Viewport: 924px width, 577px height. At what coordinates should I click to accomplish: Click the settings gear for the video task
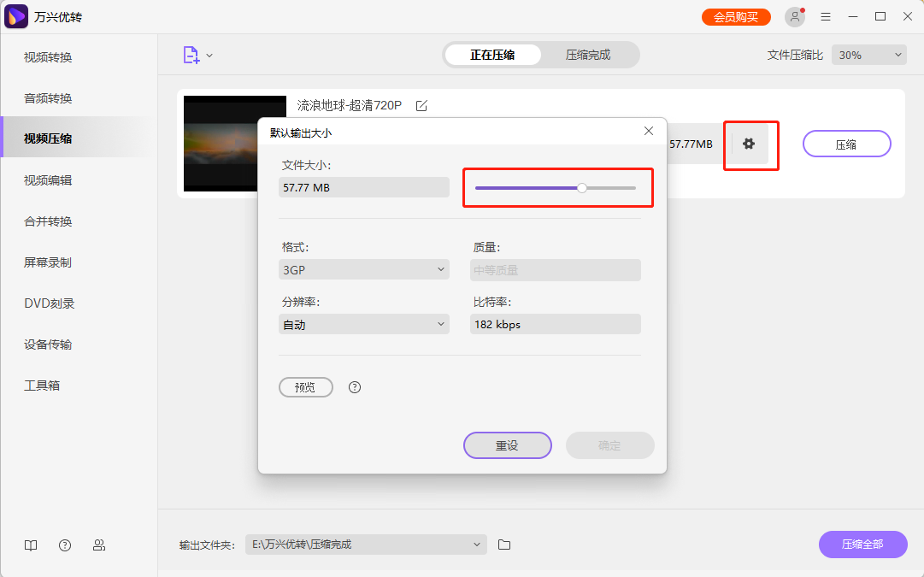750,144
